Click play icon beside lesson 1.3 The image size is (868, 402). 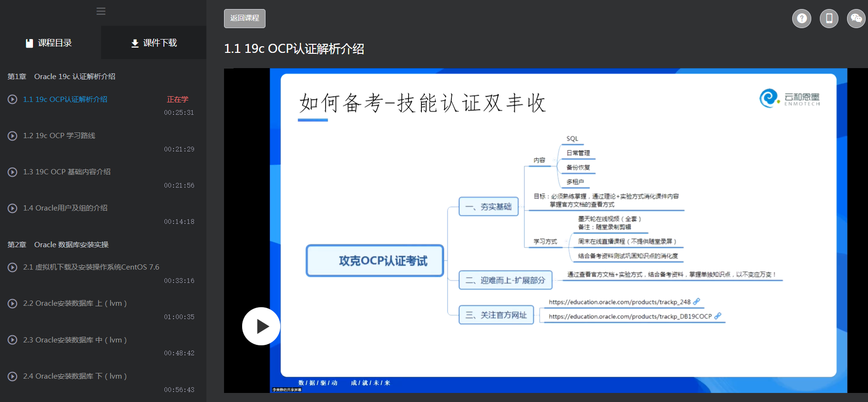tap(12, 172)
